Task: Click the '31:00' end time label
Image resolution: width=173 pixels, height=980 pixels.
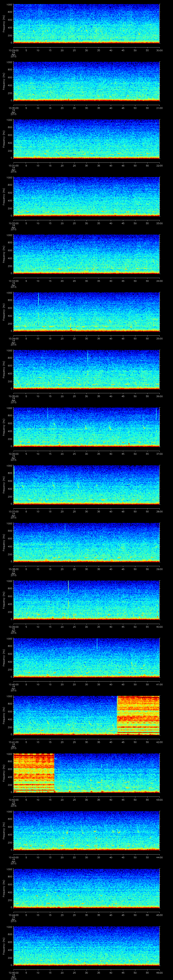Action: point(160,108)
